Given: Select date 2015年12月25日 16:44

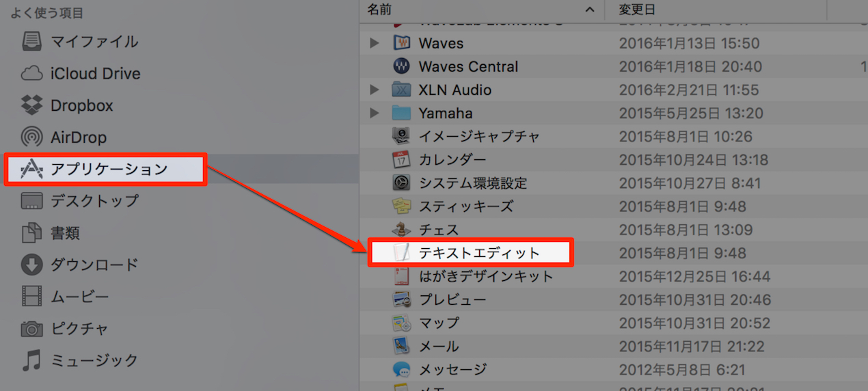Looking at the screenshot, I should tap(694, 276).
